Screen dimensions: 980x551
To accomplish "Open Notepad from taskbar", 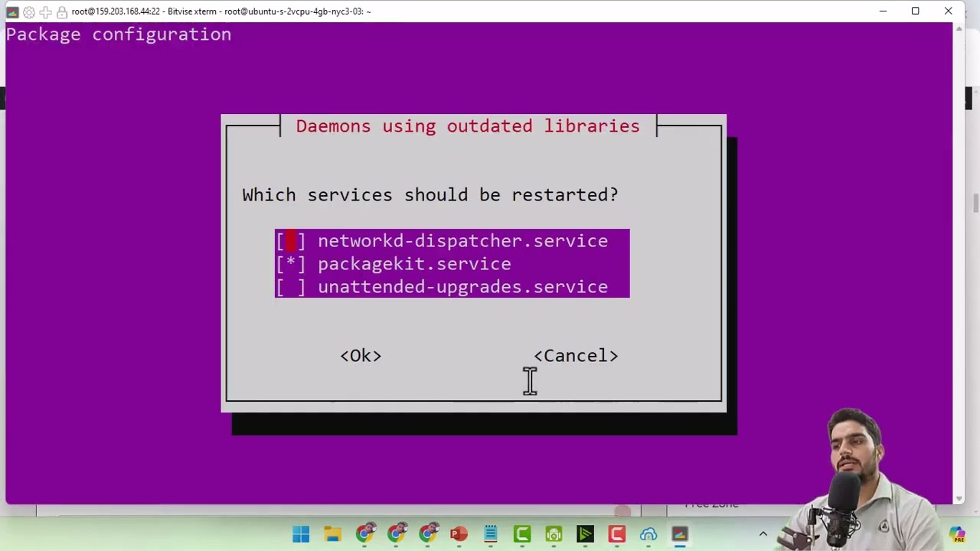I will tap(491, 534).
